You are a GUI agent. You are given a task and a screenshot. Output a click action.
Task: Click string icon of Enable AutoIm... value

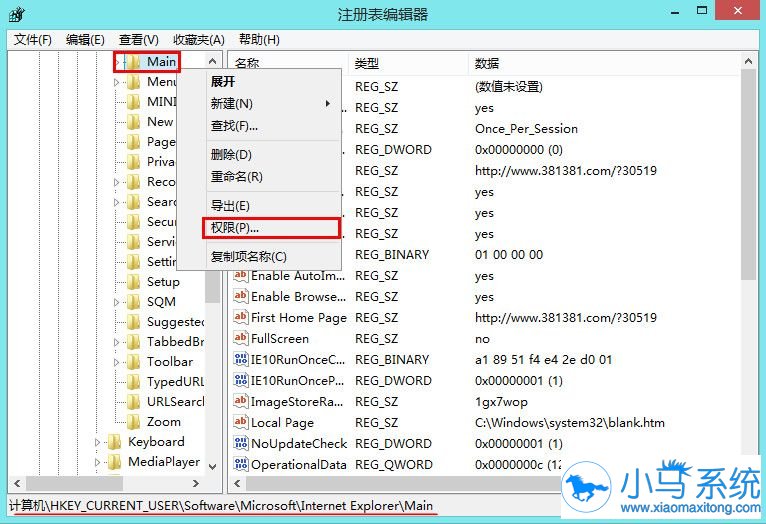click(240, 276)
